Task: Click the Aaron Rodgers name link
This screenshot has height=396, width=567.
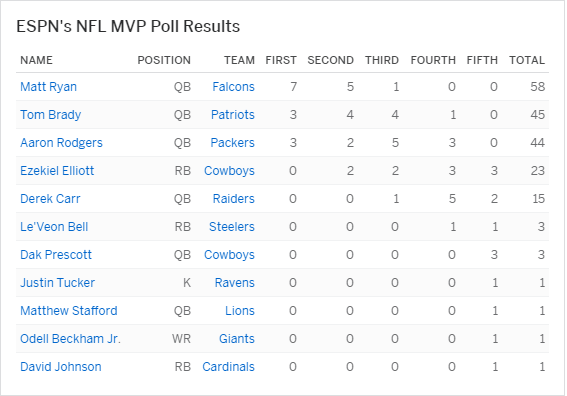Action: pyautogui.click(x=61, y=143)
